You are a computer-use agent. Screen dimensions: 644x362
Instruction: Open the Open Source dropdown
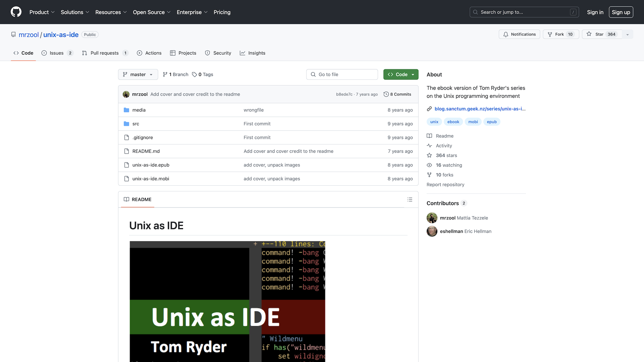(x=152, y=12)
